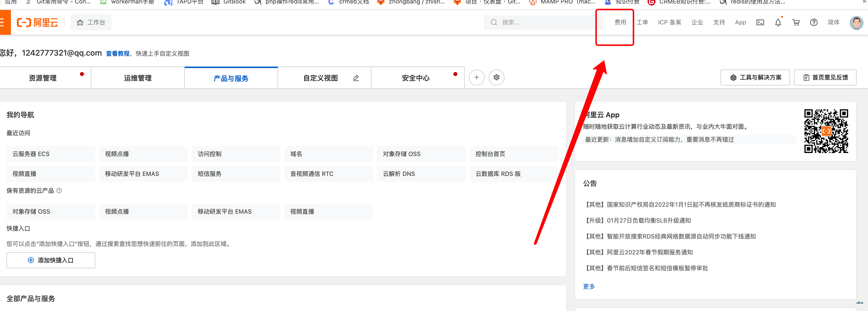Open the ICP 备案 menu
868x311 pixels.
669,22
